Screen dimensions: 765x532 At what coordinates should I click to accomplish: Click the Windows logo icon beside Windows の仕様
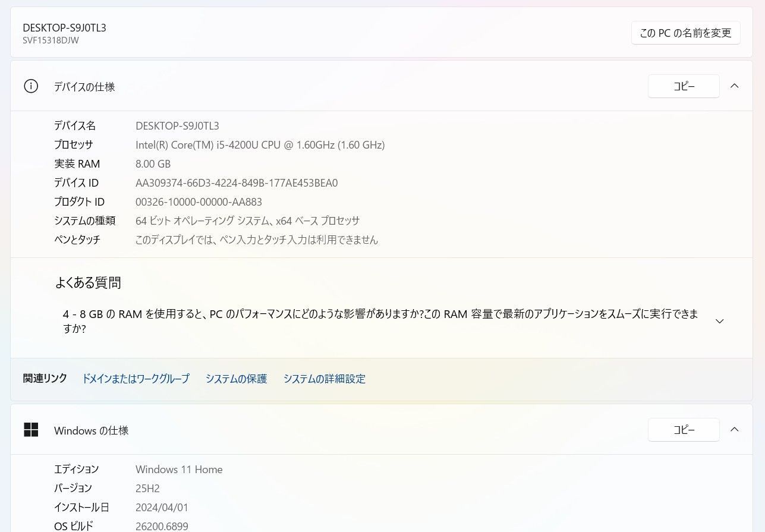click(x=31, y=430)
